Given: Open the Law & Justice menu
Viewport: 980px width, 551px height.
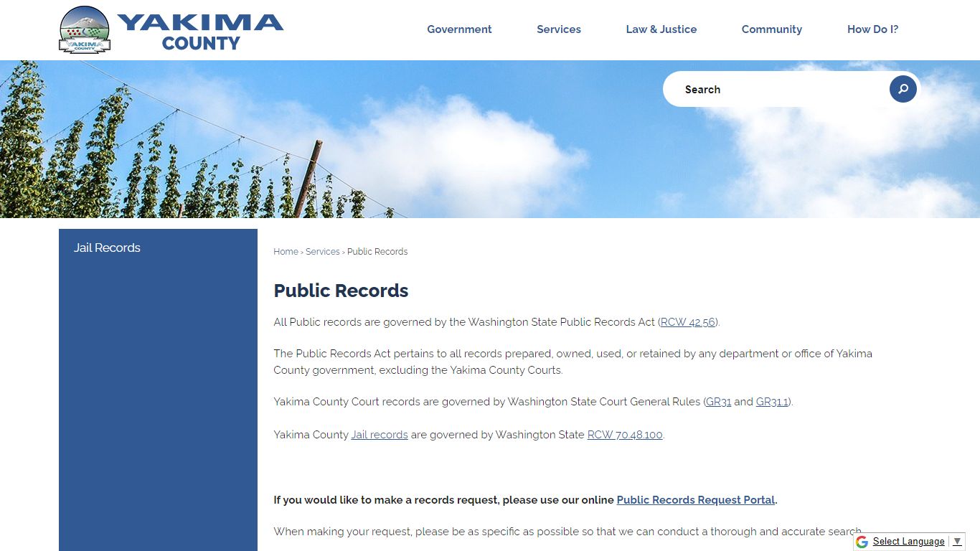Looking at the screenshot, I should pos(661,29).
